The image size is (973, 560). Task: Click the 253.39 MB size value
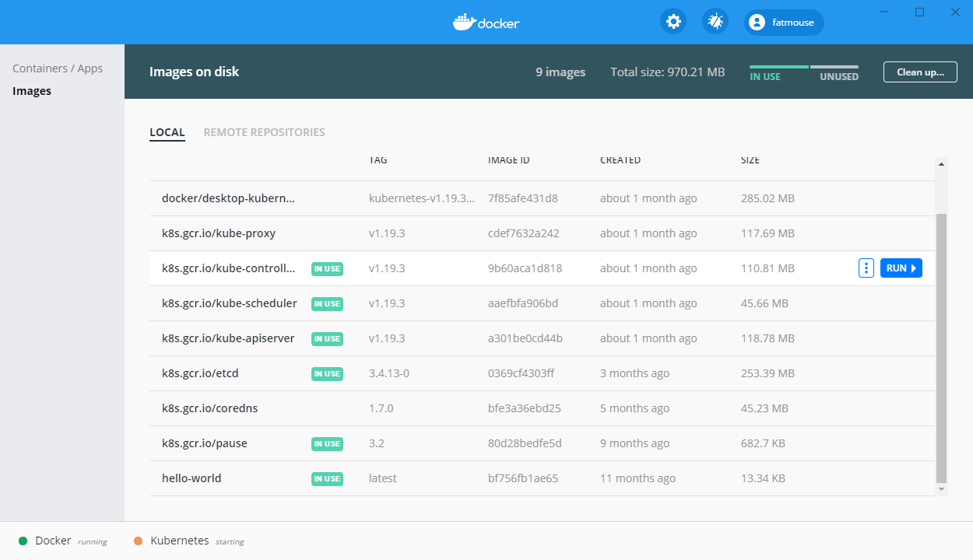coord(768,373)
